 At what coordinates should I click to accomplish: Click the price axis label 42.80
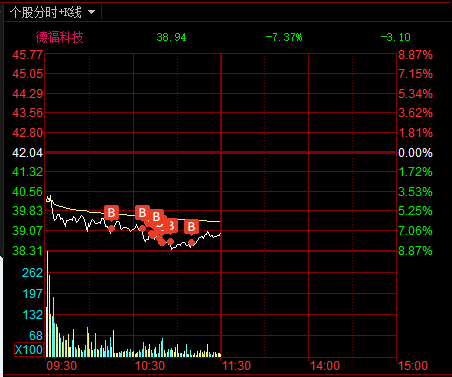tap(28, 133)
